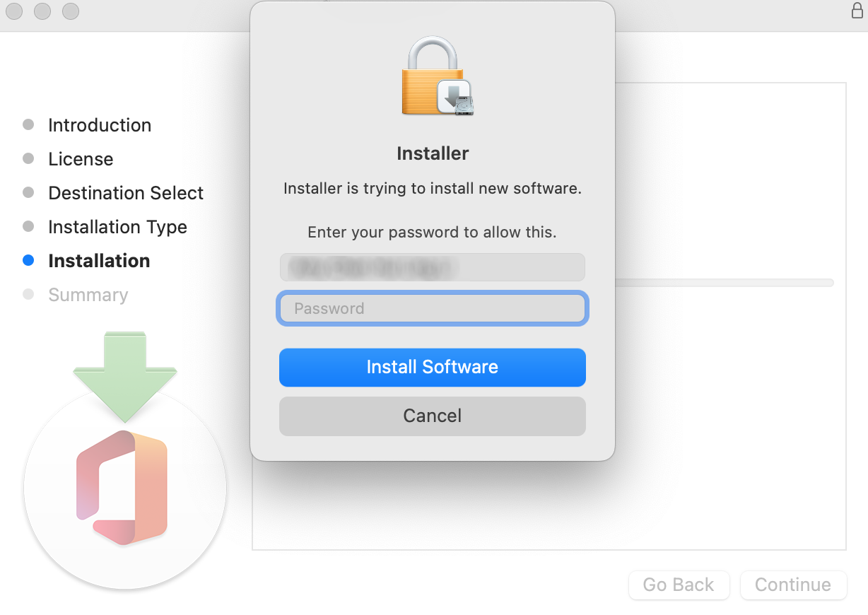Click the golden padlock icon in the dialog
868x615 pixels.
pyautogui.click(x=433, y=78)
